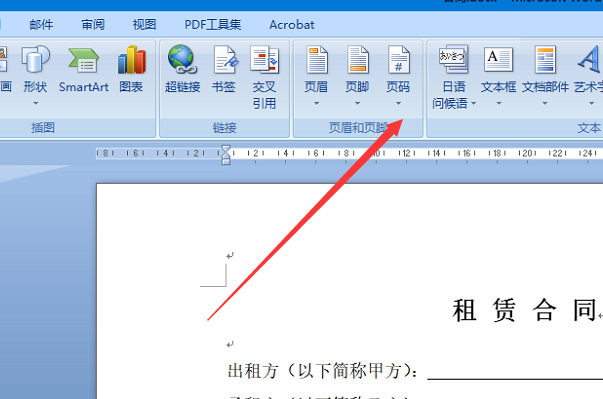
Task: Expand the 艺术字 dropdown arrow
Action: pos(591,103)
